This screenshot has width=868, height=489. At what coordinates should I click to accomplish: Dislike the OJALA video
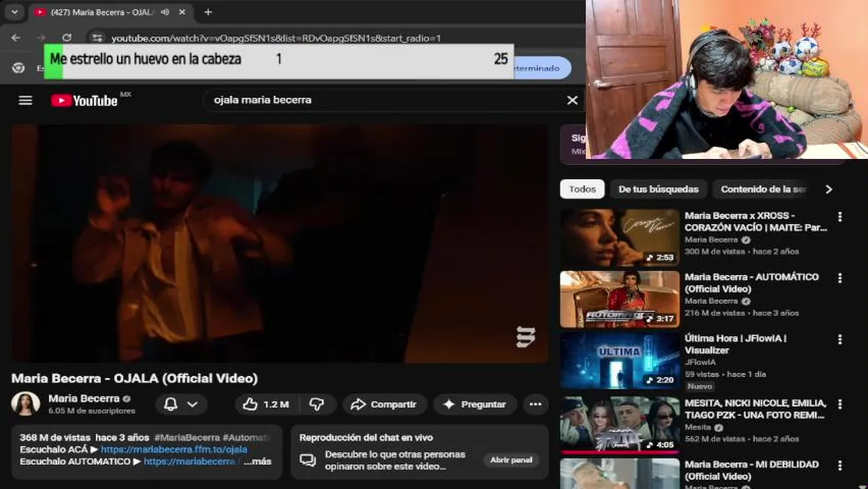coord(317,404)
